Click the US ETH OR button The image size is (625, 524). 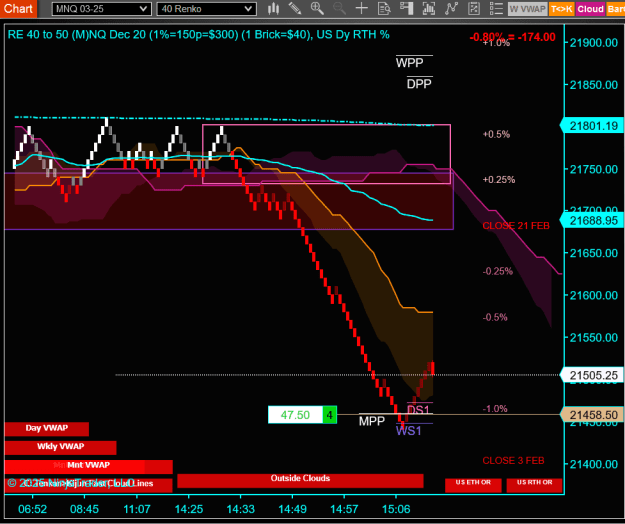(473, 485)
